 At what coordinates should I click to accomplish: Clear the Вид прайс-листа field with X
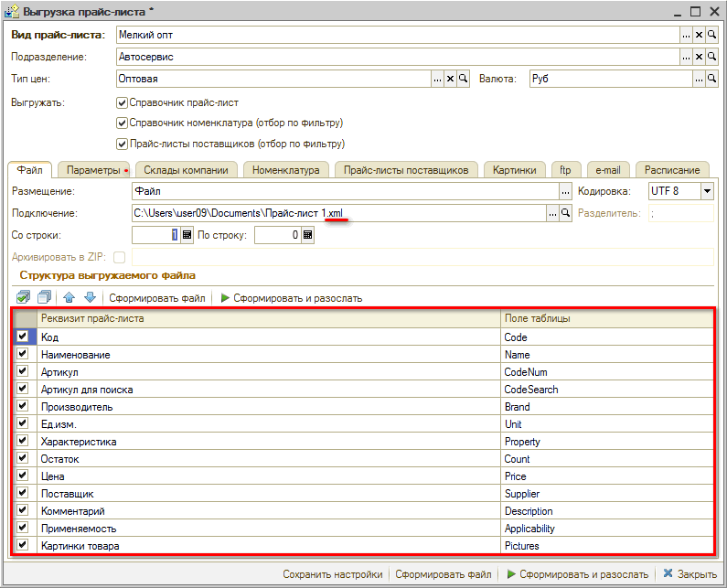click(699, 35)
